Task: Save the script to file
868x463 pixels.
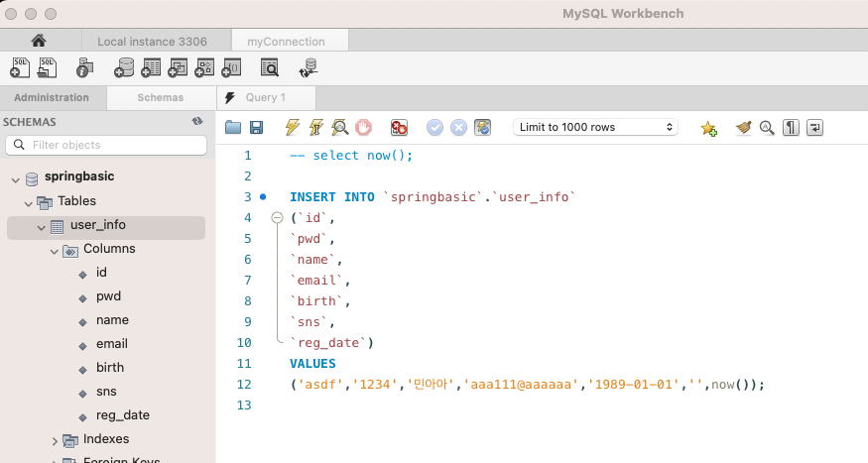Action: click(256, 128)
